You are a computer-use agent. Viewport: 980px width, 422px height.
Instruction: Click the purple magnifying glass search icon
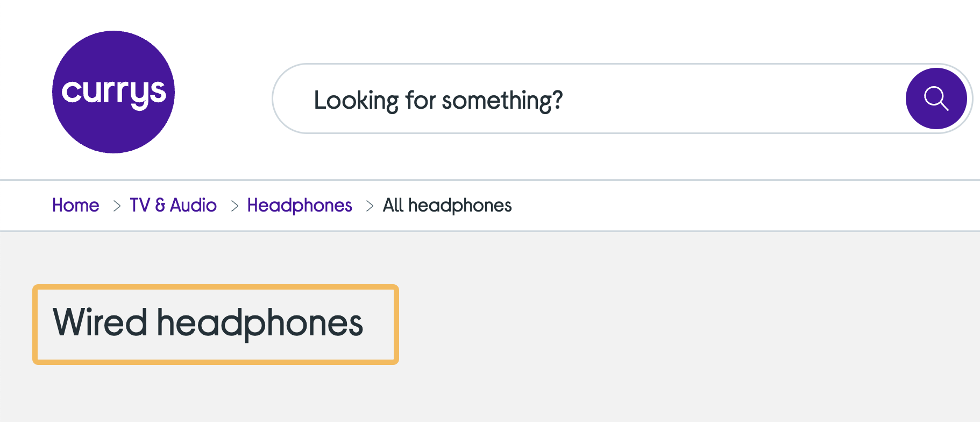click(936, 98)
